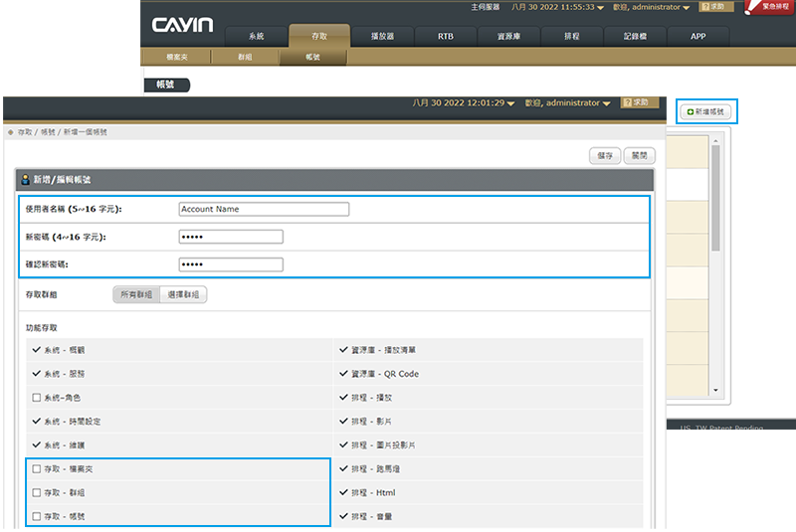Open the 存取 access tab
This screenshot has width=796, height=532.
pos(319,36)
